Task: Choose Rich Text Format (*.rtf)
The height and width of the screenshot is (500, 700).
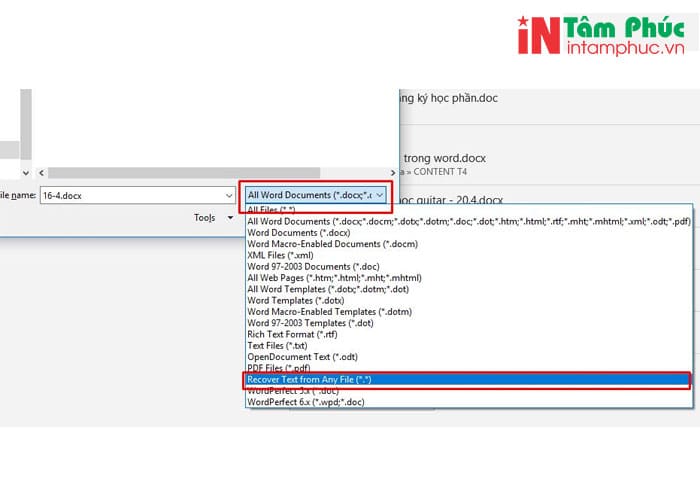Action: [x=295, y=335]
